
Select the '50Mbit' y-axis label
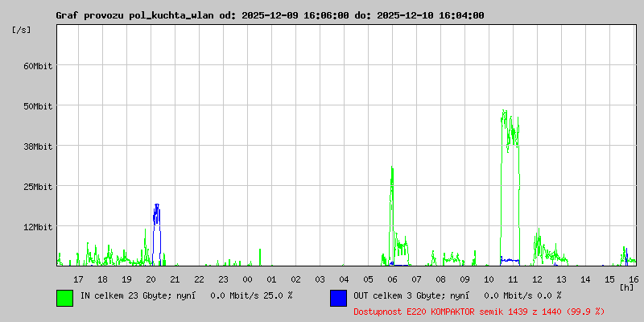coord(38,106)
